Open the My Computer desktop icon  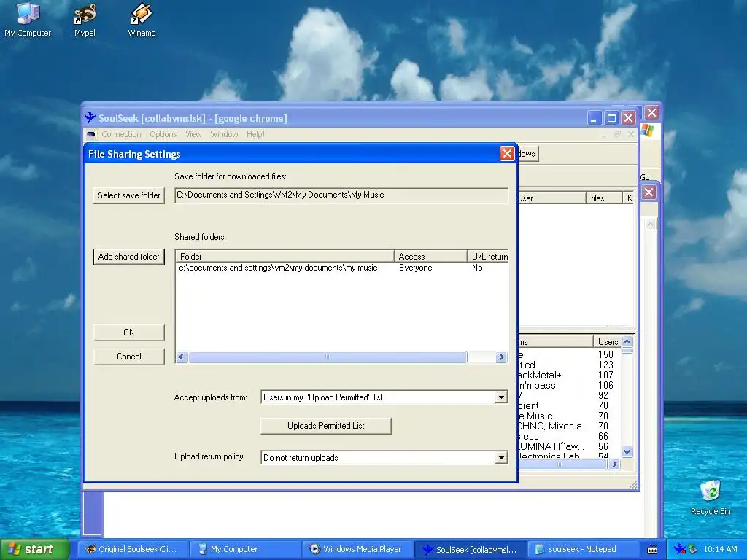(28, 20)
